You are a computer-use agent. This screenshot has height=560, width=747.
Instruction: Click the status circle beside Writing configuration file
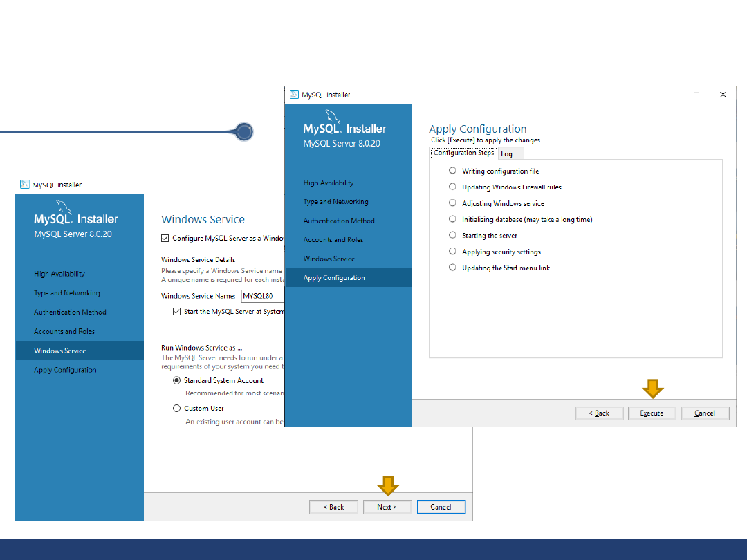tap(452, 171)
